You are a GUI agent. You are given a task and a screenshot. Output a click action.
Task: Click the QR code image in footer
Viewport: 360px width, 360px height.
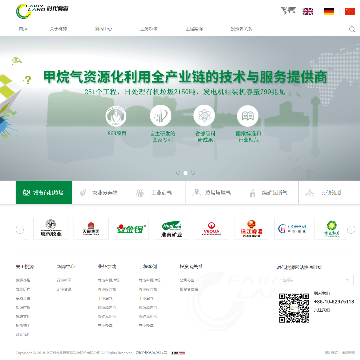point(294,308)
